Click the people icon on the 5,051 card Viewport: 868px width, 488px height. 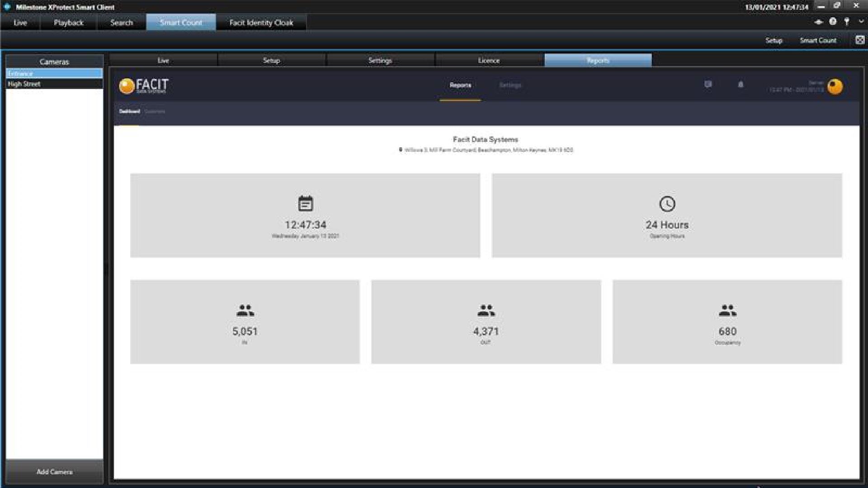click(x=245, y=310)
